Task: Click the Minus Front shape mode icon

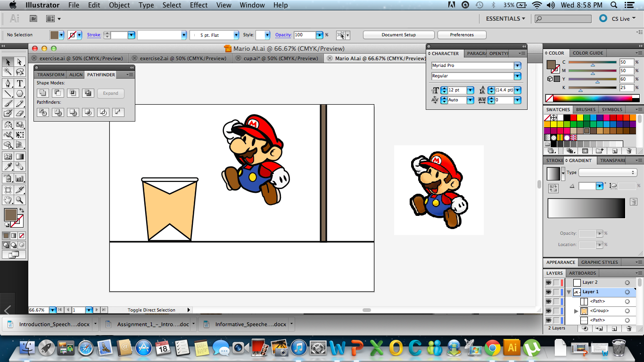Action: (x=58, y=93)
